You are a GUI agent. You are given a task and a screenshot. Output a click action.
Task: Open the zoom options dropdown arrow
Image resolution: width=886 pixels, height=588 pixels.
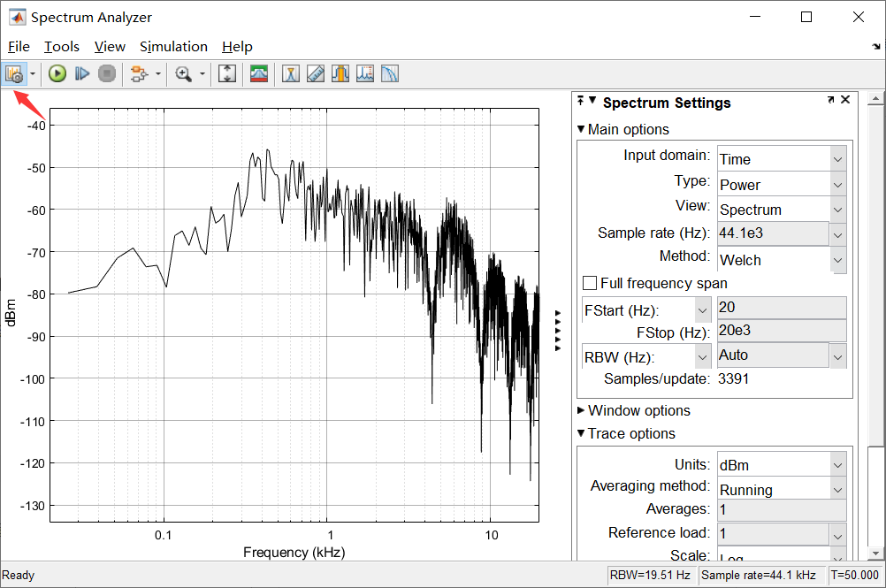coord(202,74)
